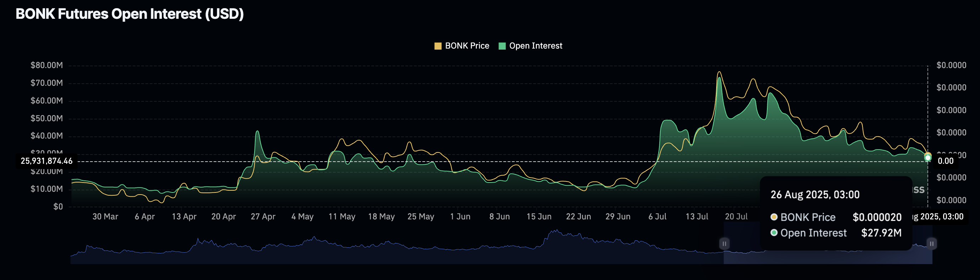This screenshot has height=280, width=980.
Task: Click the BONK Futures Open Interest title
Action: click(129, 14)
